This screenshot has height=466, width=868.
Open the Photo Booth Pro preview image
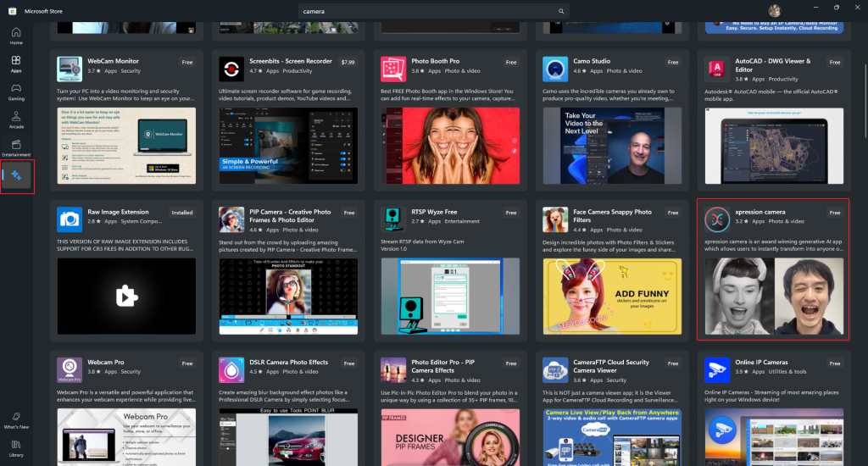450,146
